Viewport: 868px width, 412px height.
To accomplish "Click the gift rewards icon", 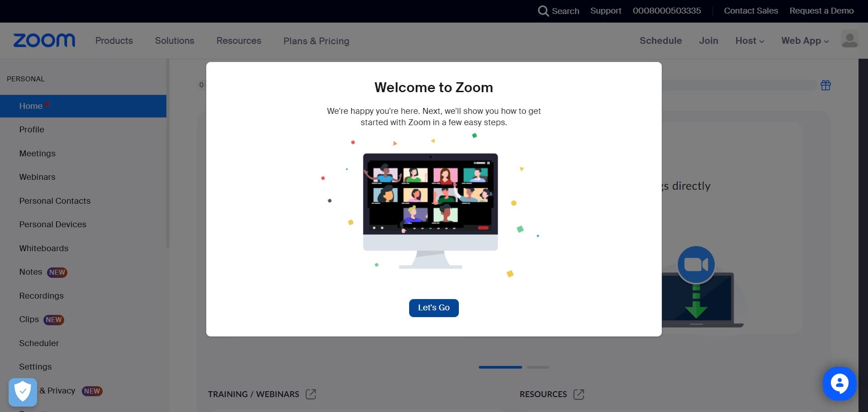I will click(826, 85).
